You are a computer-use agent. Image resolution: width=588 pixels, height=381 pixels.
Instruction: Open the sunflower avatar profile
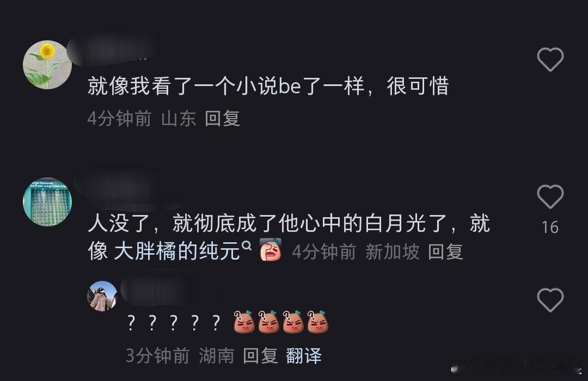tap(47, 65)
